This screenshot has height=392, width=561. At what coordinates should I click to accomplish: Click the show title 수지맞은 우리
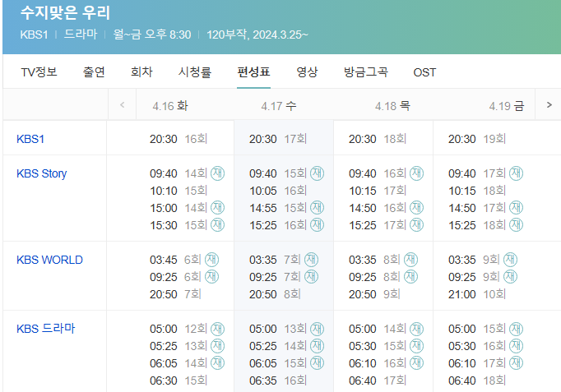pos(65,13)
